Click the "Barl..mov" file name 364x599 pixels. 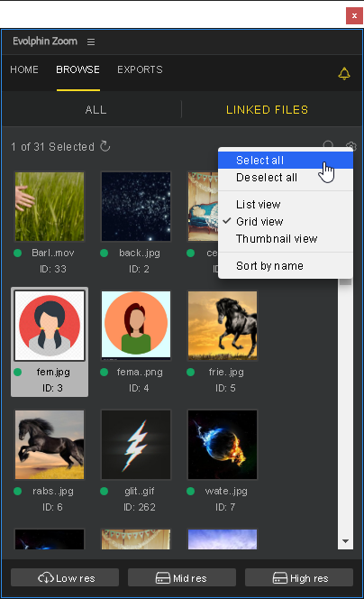[53, 253]
